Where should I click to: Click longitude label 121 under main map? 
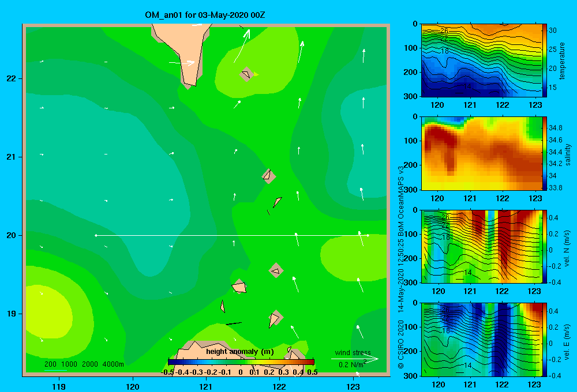pos(206,386)
